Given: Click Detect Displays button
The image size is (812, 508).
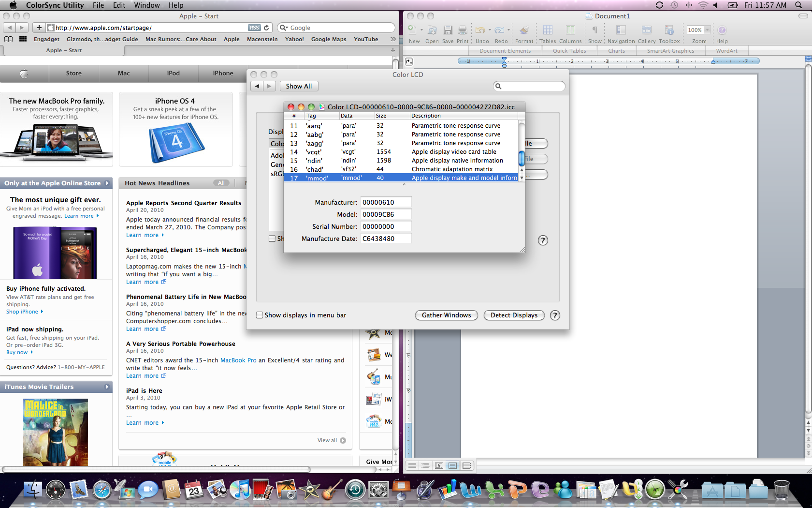Looking at the screenshot, I should pos(514,315).
